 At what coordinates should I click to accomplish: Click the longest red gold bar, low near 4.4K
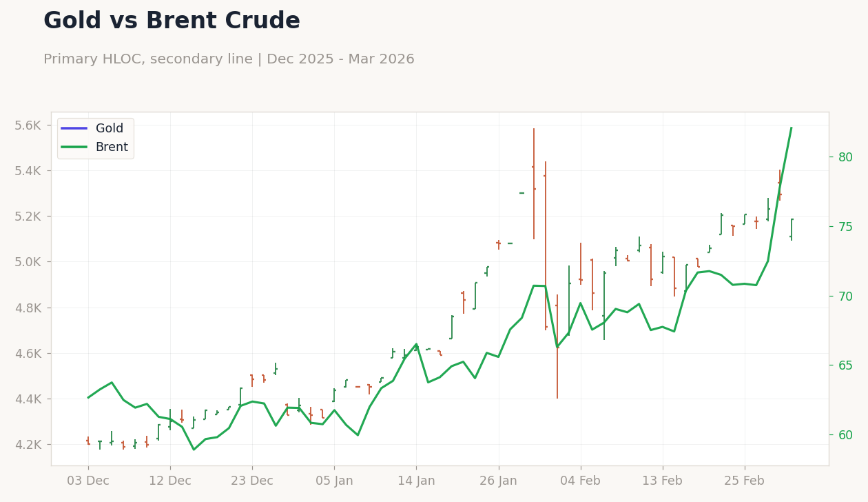point(557,346)
